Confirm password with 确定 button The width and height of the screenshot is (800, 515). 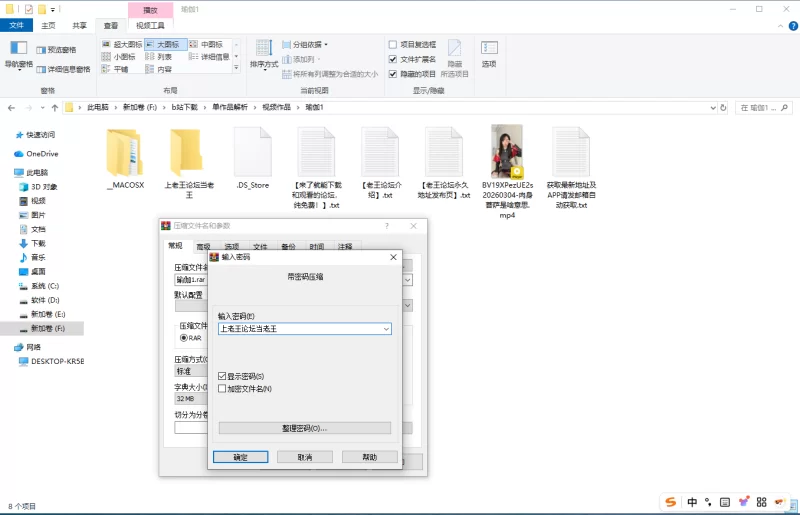click(240, 457)
